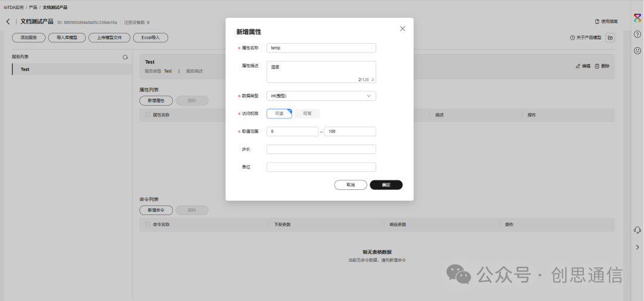Click the 导入库模型 button

click(67, 38)
